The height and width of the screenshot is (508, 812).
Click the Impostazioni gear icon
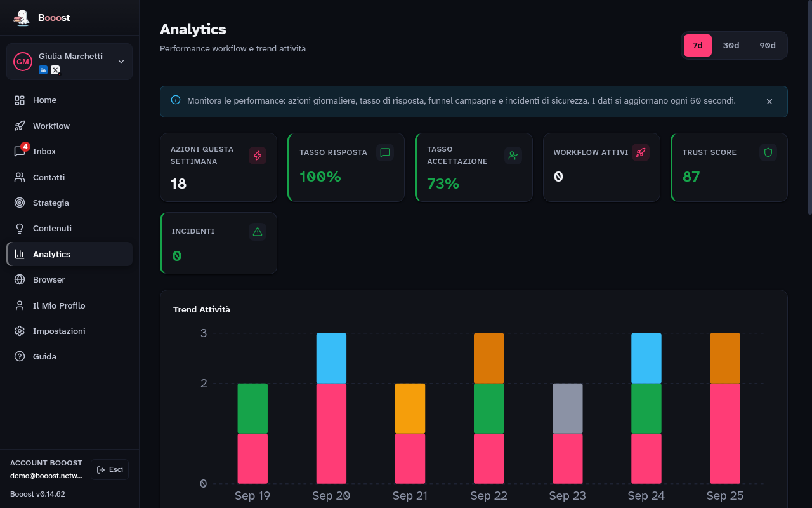point(20,331)
